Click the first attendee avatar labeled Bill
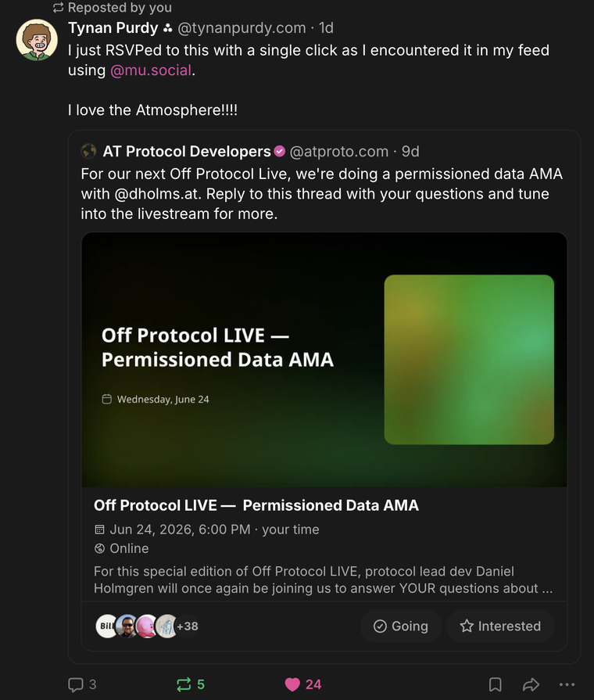 click(106, 626)
